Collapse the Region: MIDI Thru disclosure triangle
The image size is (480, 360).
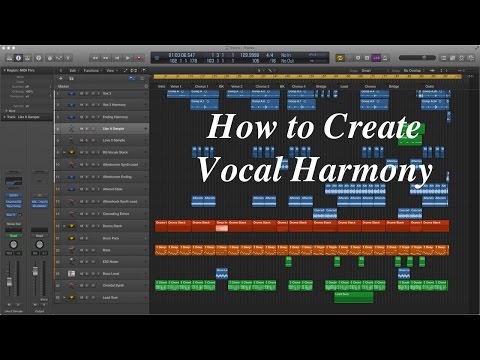coord(4,71)
